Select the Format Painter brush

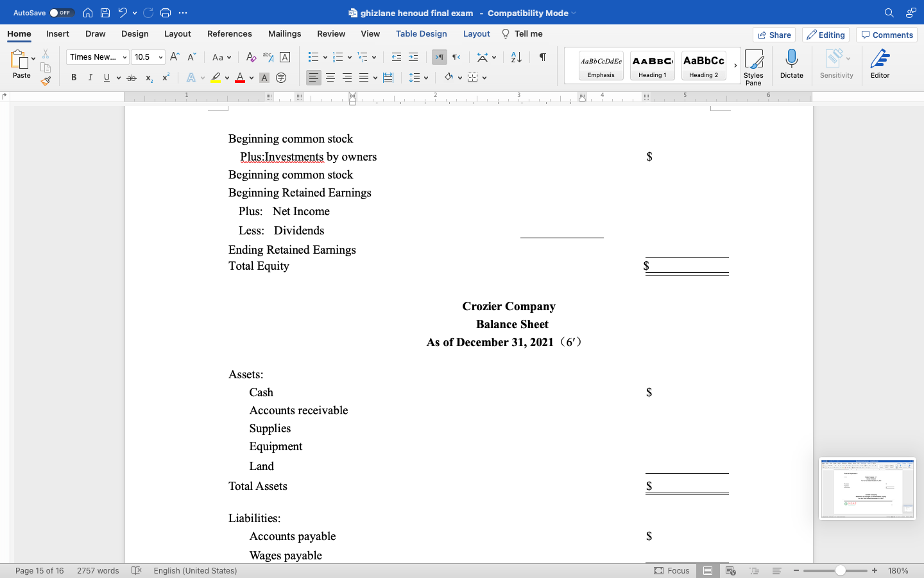pos(46,81)
